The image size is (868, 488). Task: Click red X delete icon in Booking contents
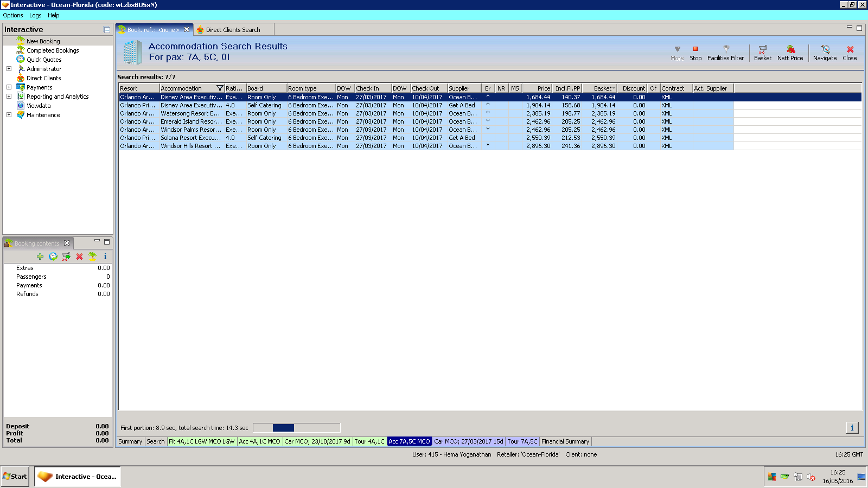click(x=79, y=256)
